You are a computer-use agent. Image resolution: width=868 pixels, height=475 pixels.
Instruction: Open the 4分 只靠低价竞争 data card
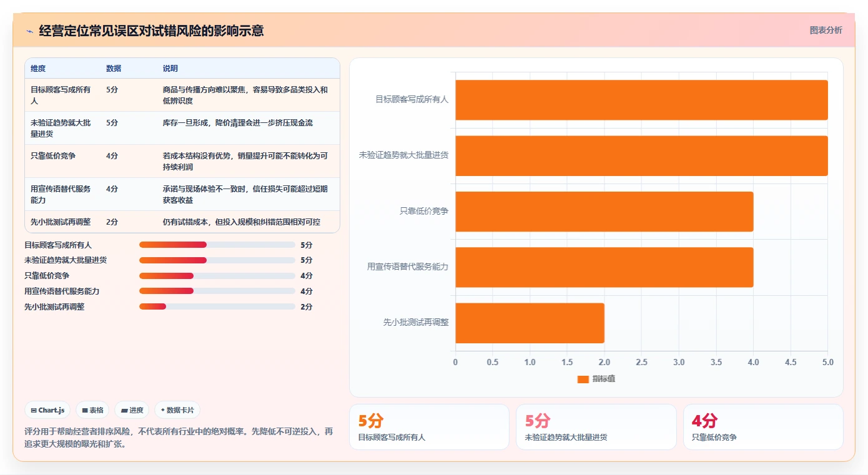click(763, 427)
